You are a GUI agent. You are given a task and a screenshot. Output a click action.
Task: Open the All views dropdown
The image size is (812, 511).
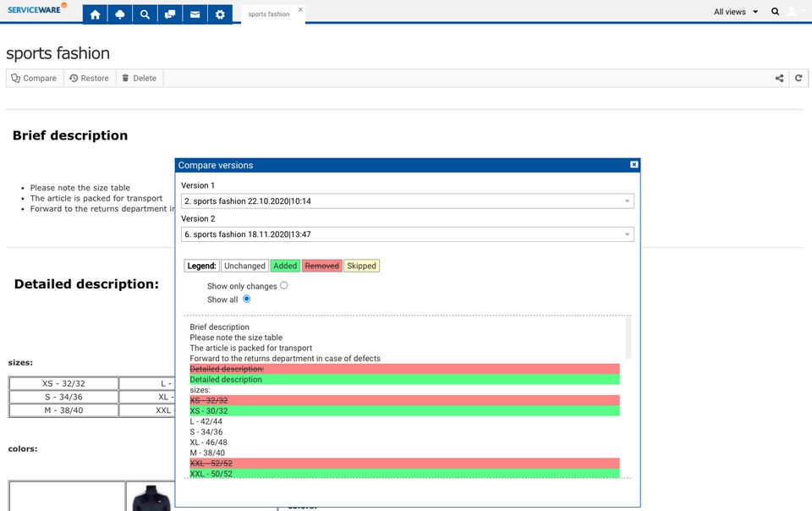pos(735,11)
